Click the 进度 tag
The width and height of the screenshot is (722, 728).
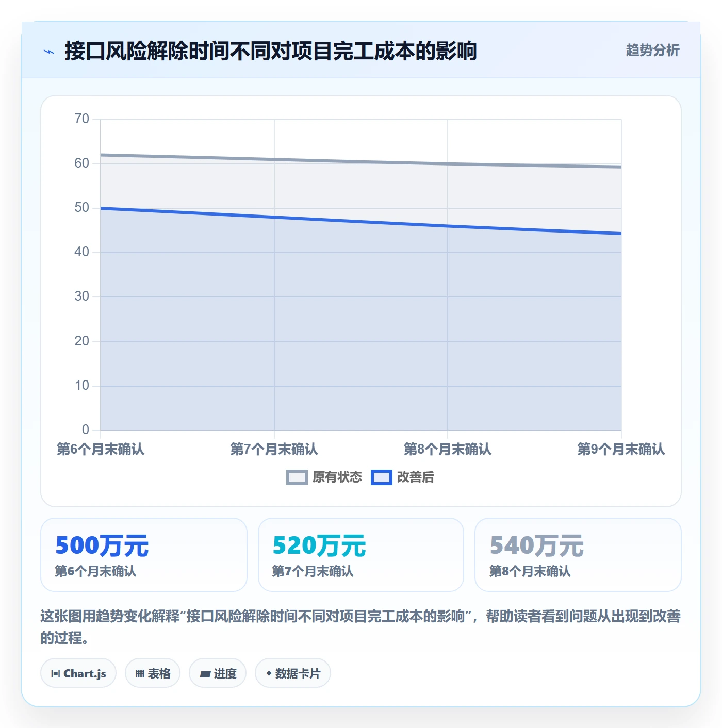(218, 673)
